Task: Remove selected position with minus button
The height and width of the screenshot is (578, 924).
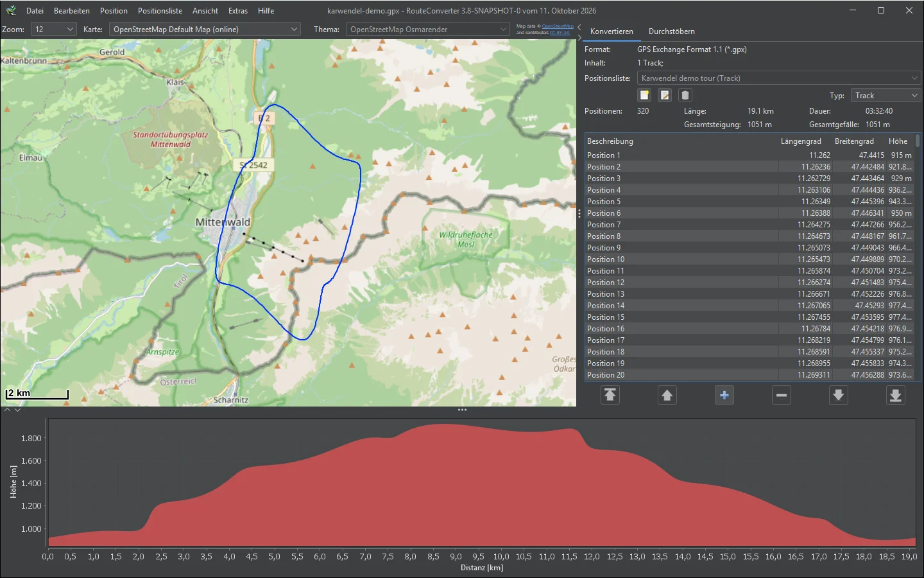Action: 782,395
